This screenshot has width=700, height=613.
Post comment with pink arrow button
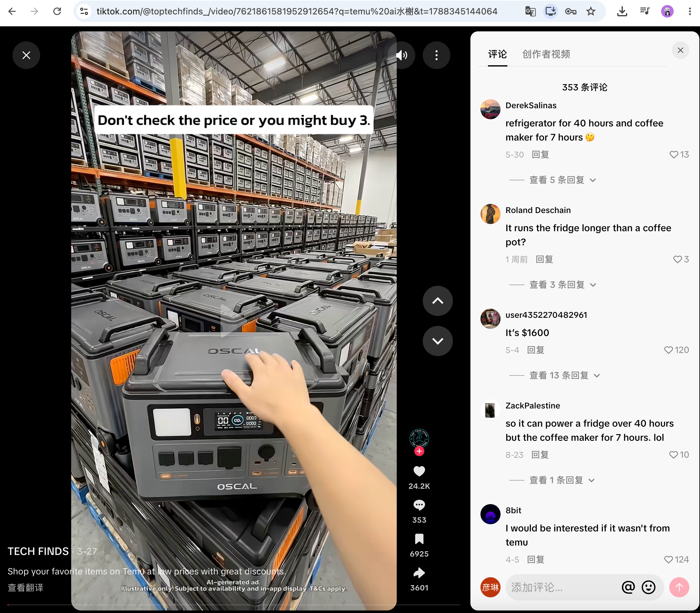point(679,587)
